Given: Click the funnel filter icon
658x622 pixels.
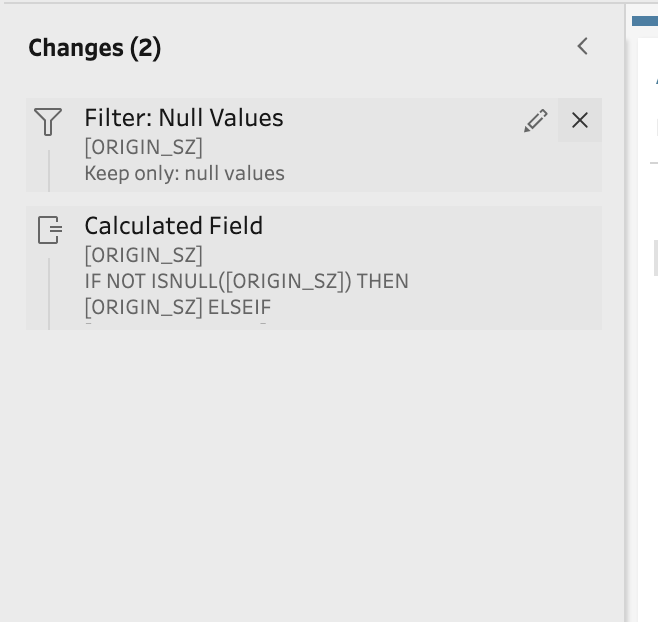Looking at the screenshot, I should 48,122.
